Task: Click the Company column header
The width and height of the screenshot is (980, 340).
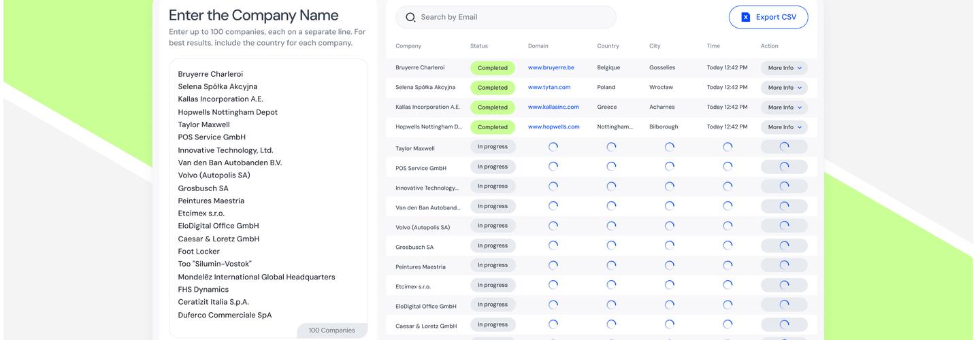Action: pos(408,46)
